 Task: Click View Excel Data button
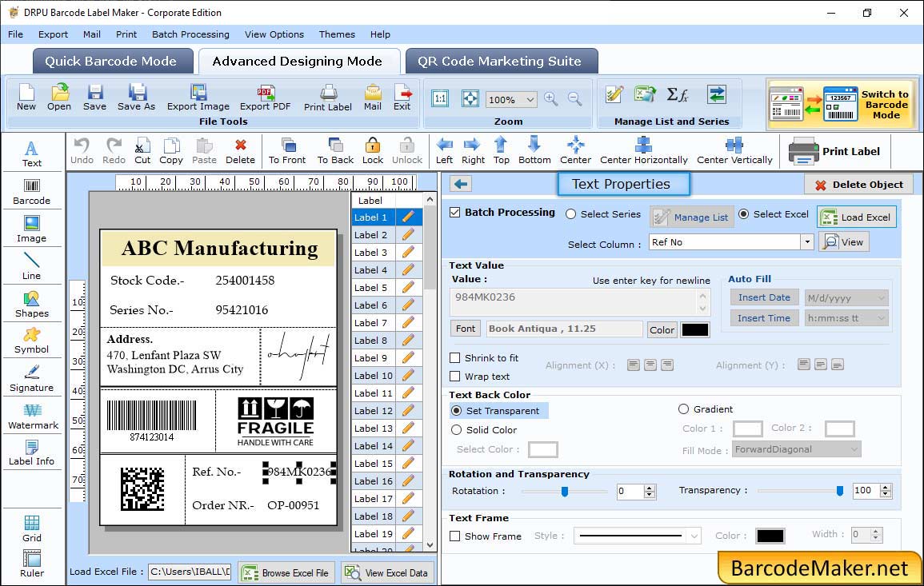(x=387, y=573)
